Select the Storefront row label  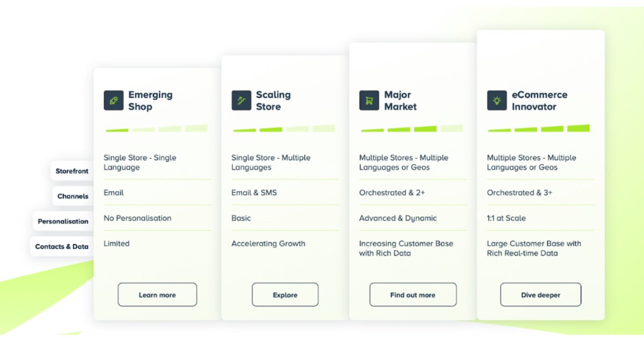tap(72, 171)
